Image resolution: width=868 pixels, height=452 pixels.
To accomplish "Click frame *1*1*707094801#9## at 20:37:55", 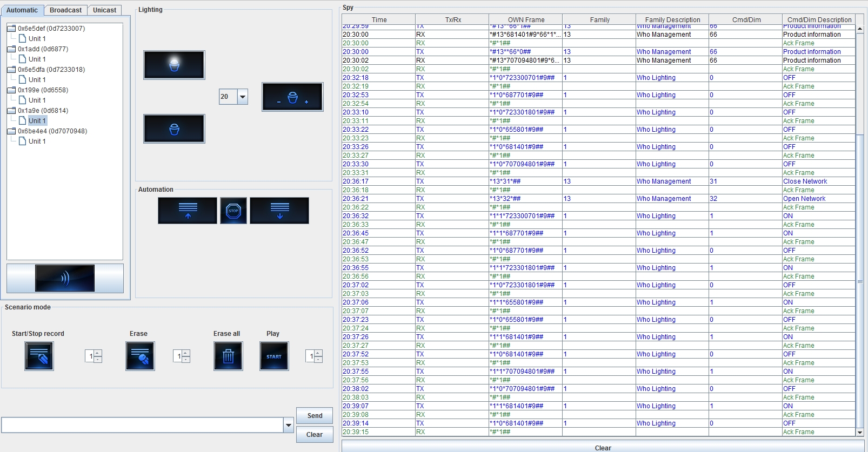I will pos(526,372).
